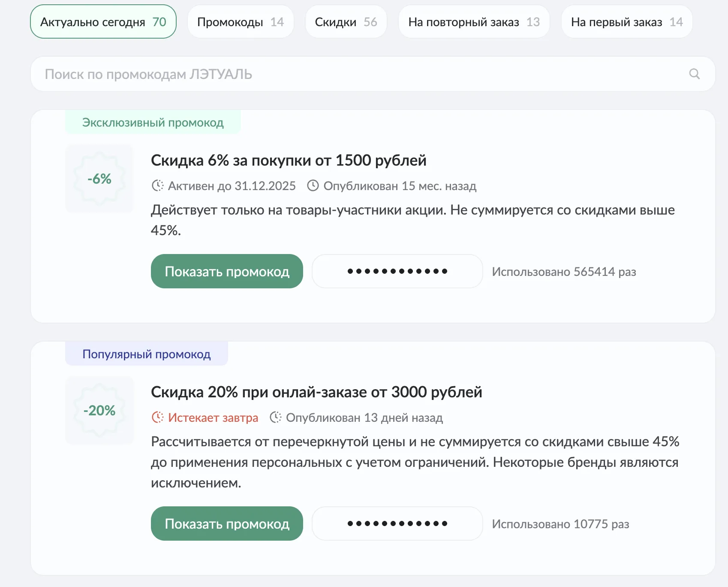Click the -6% discount badge icon
The image size is (728, 587).
[x=99, y=179]
